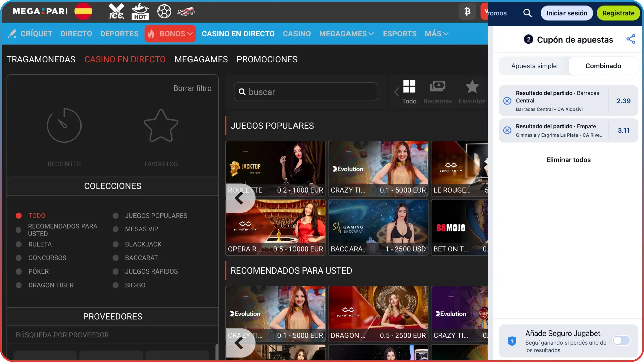Screen dimensions: 644x362
Task: Open the Spanish flag language selector
Action: coord(83,12)
